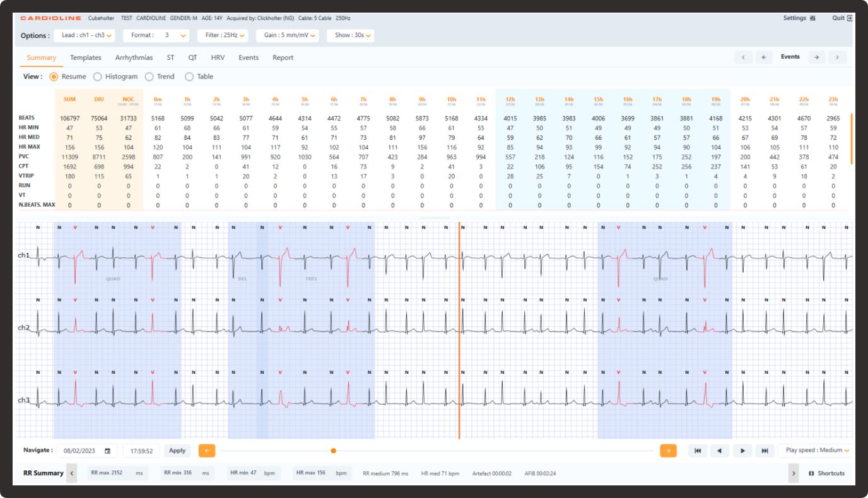Skip to the end of the recording
Screen dimensions: 868x498
coord(765,451)
